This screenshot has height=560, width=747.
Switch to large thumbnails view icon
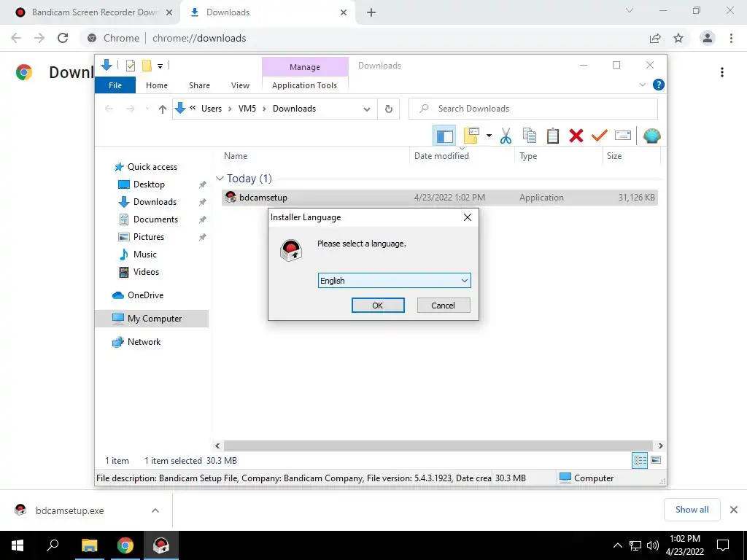point(656,460)
